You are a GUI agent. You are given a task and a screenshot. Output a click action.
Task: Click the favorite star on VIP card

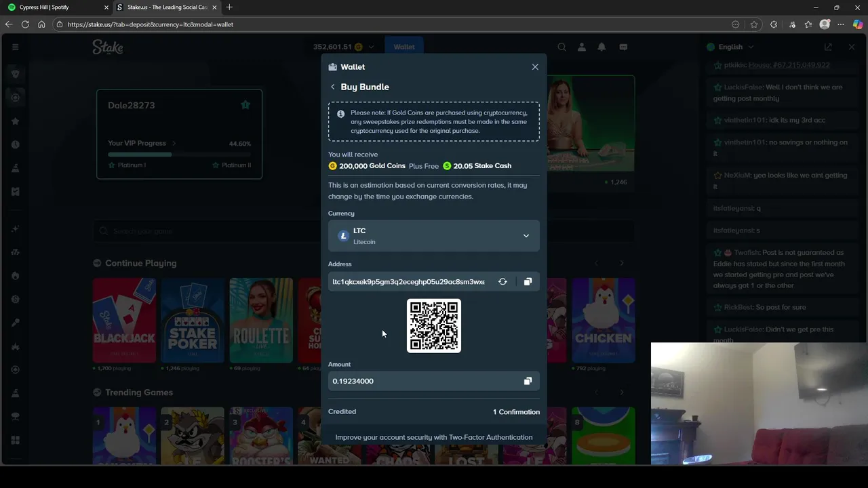click(245, 105)
